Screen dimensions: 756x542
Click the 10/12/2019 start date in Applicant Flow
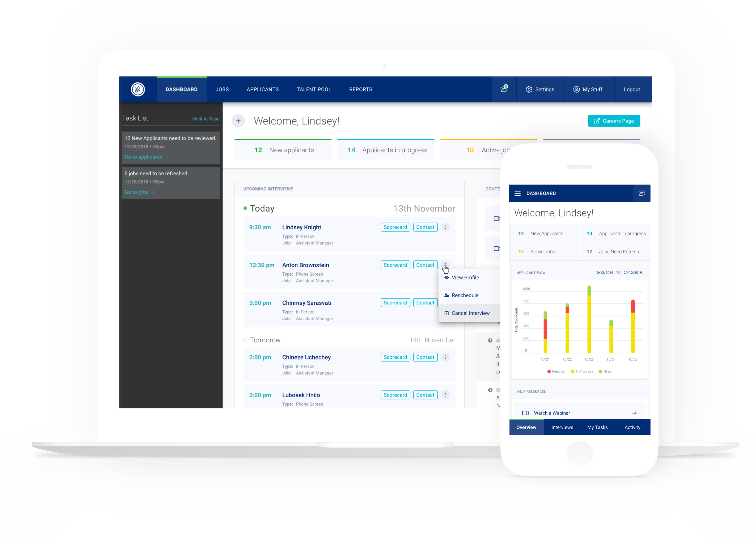604,272
